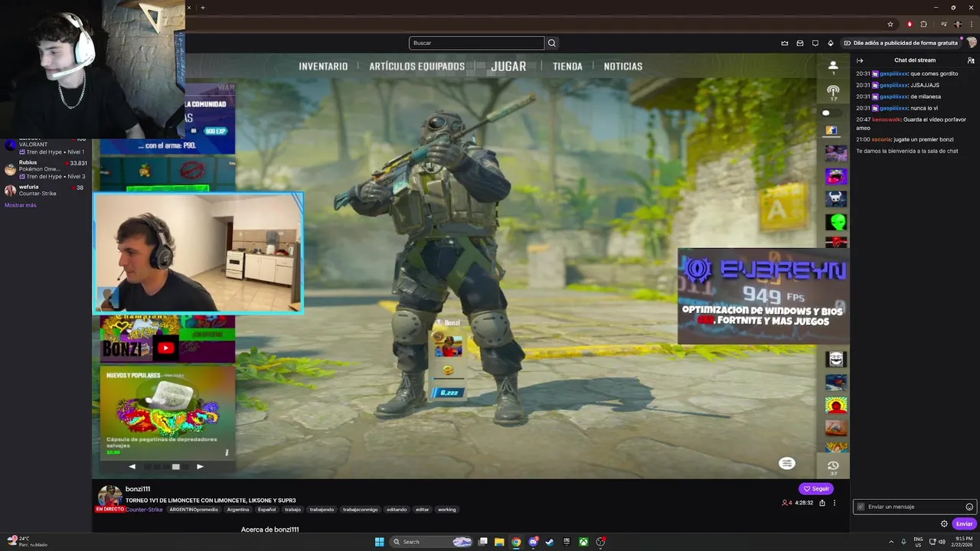The image size is (980, 551).
Task: Open ARTÍCULOS EQUIPADOS tab
Action: tap(416, 67)
